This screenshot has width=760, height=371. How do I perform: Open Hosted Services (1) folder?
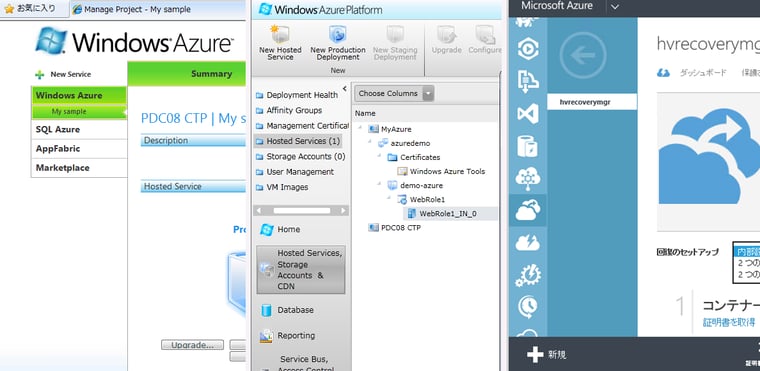298,141
